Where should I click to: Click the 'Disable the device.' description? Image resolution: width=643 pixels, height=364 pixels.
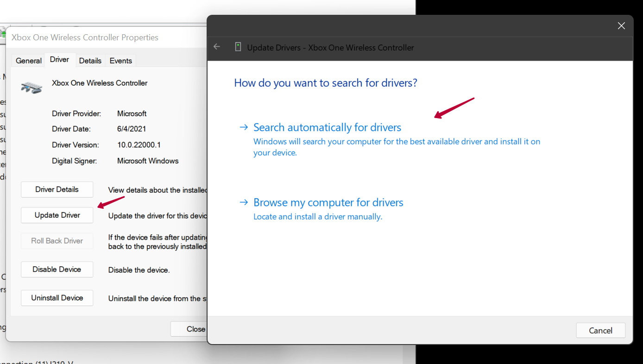click(139, 270)
